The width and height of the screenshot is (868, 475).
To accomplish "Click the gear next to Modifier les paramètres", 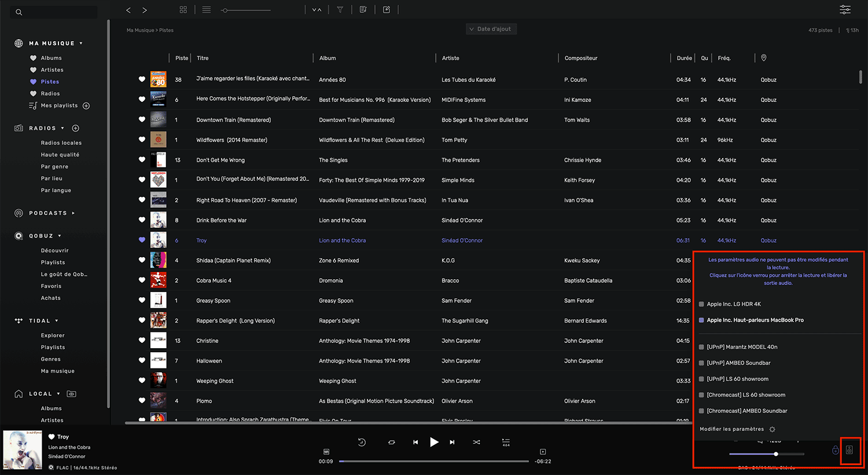I will 772,429.
